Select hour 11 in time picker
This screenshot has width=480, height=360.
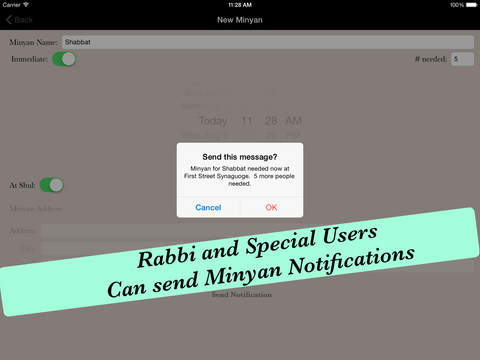click(x=246, y=121)
